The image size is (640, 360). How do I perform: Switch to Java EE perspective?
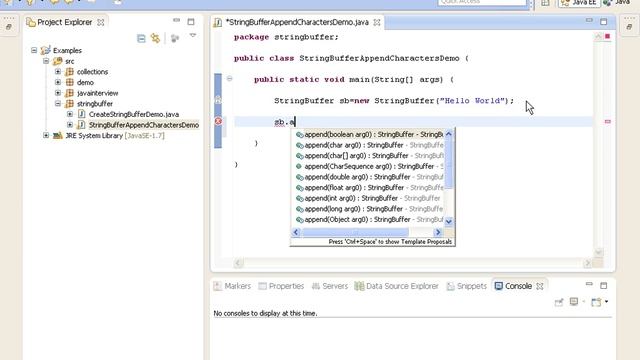click(578, 2)
